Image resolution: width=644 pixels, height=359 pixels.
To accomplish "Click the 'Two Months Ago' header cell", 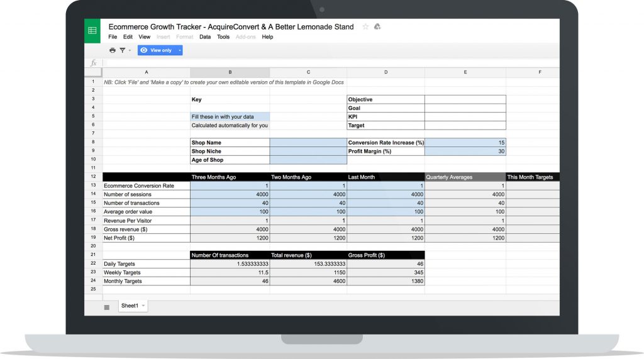I will tap(308, 177).
